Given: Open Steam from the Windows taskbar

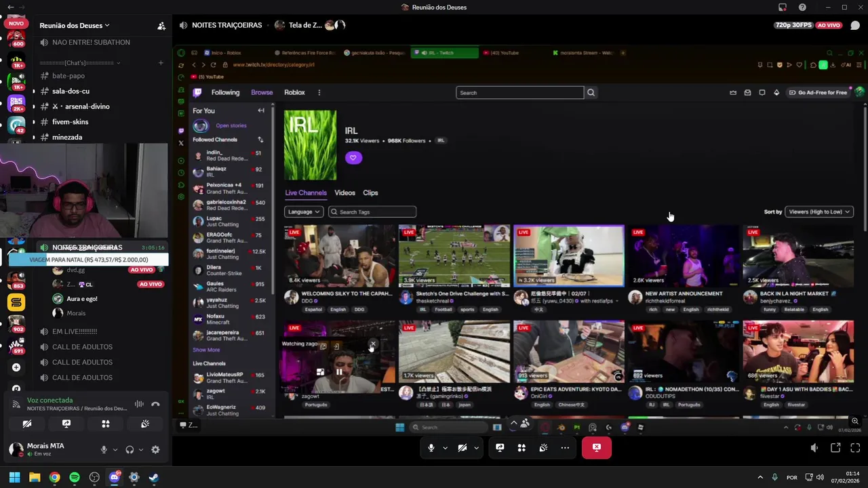Looking at the screenshot, I should [x=154, y=477].
